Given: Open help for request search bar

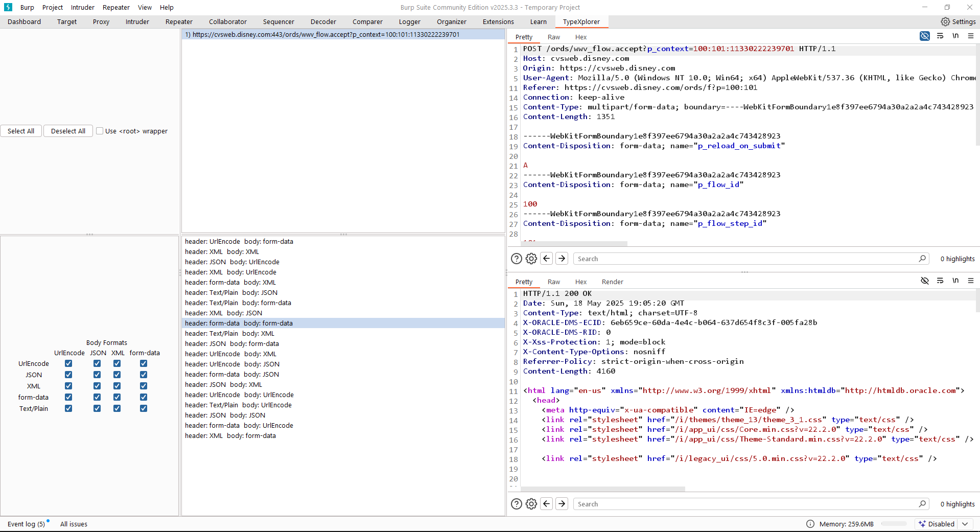Looking at the screenshot, I should (517, 259).
